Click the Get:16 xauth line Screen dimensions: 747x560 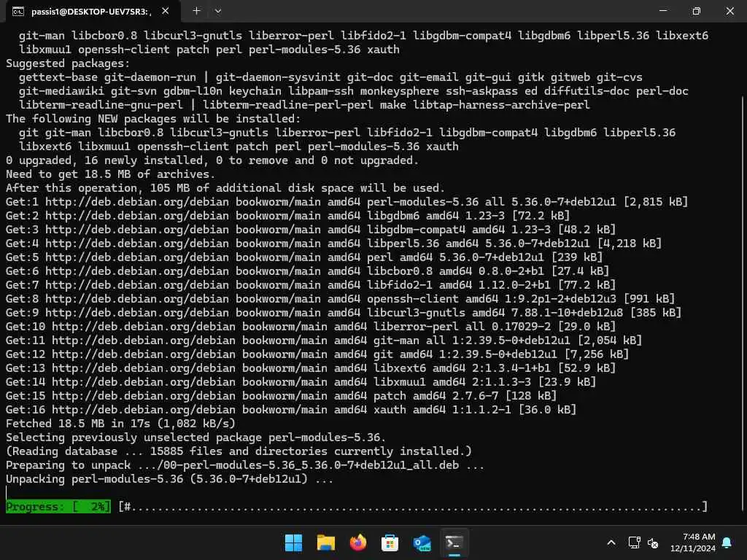tap(291, 408)
